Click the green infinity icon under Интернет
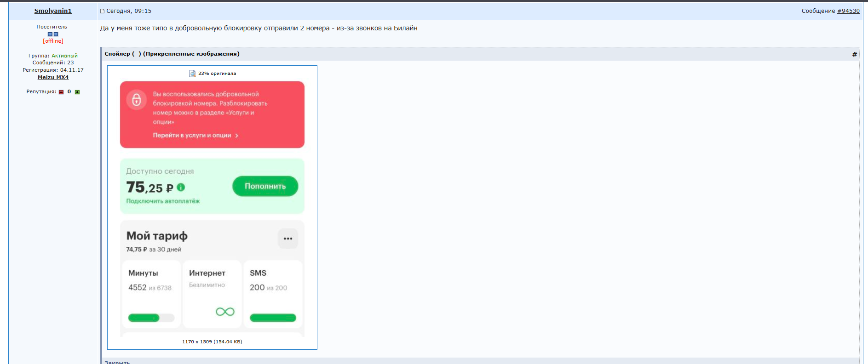This screenshot has height=364, width=868. click(x=225, y=312)
